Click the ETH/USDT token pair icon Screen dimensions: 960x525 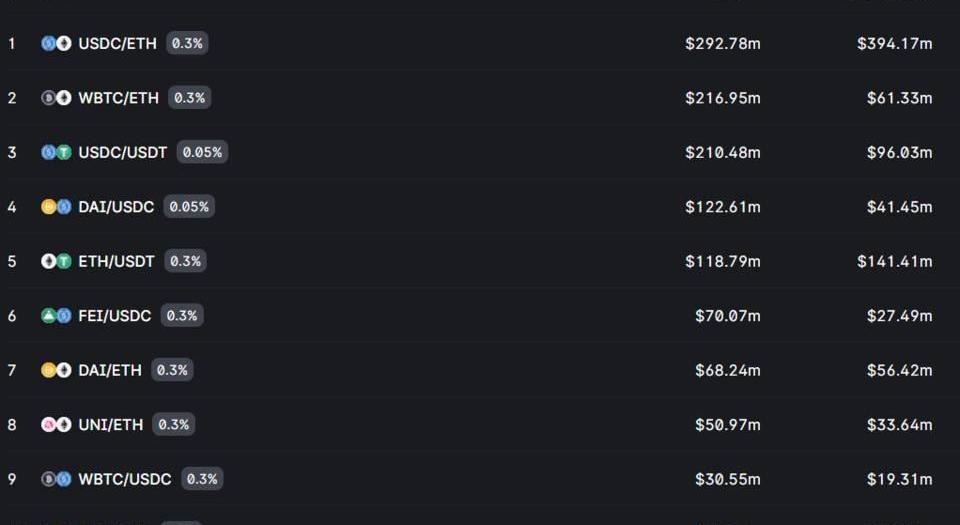tap(56, 261)
